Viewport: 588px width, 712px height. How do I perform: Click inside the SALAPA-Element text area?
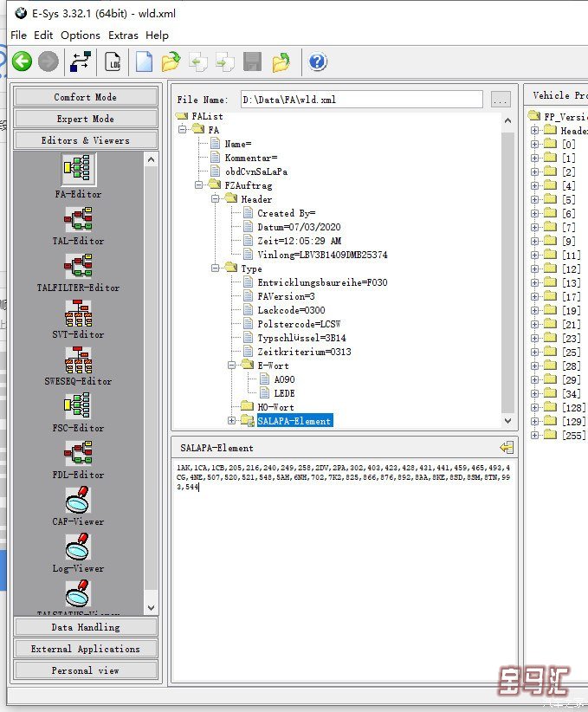pyautogui.click(x=344, y=570)
